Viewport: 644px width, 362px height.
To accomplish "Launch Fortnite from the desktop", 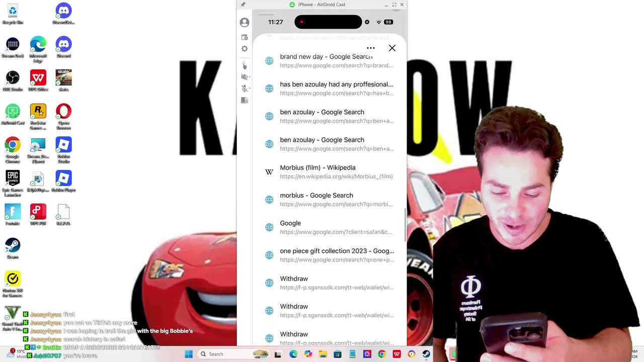I will point(13,215).
